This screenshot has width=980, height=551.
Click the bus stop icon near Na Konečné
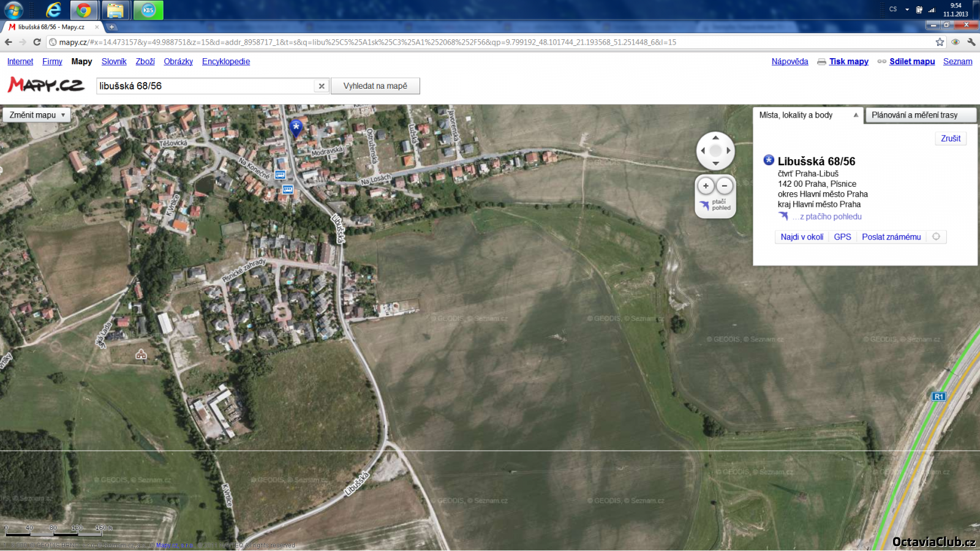[x=281, y=174]
